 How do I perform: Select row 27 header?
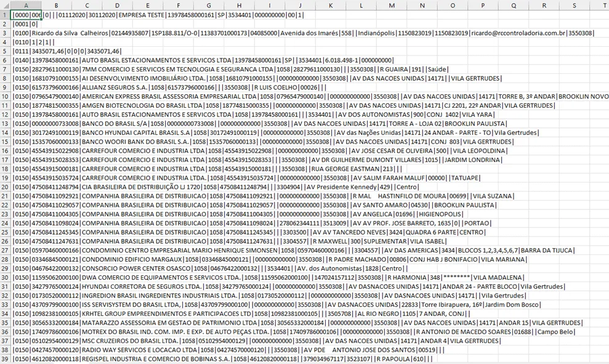[x=5, y=250]
